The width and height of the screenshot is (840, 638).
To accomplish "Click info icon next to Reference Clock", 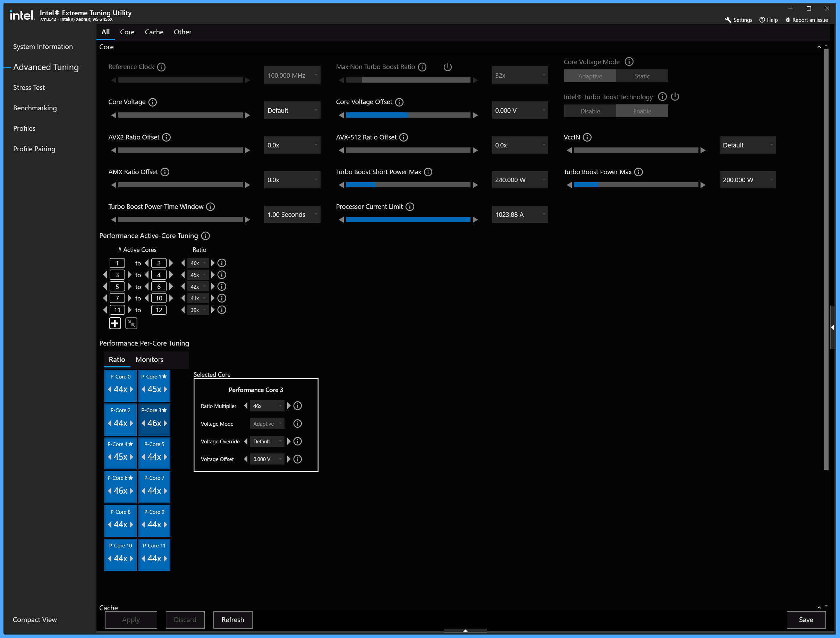I will pyautogui.click(x=161, y=67).
